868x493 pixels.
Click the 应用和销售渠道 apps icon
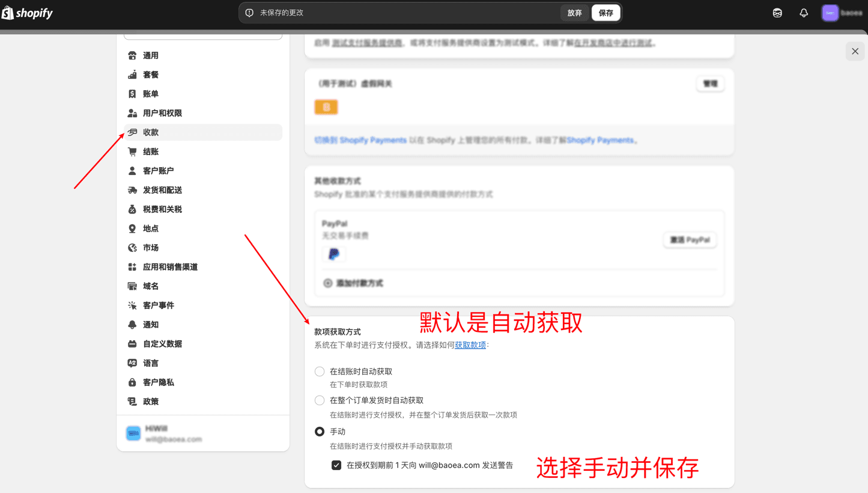tap(132, 267)
